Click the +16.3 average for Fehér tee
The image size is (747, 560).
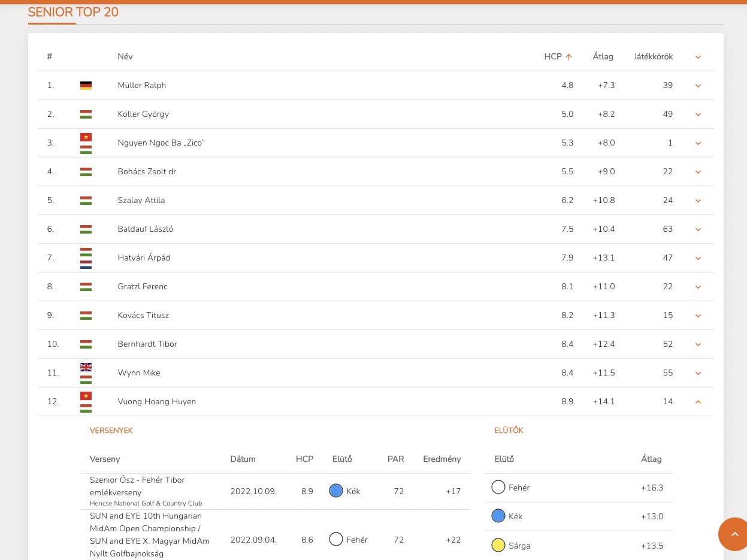[652, 488]
